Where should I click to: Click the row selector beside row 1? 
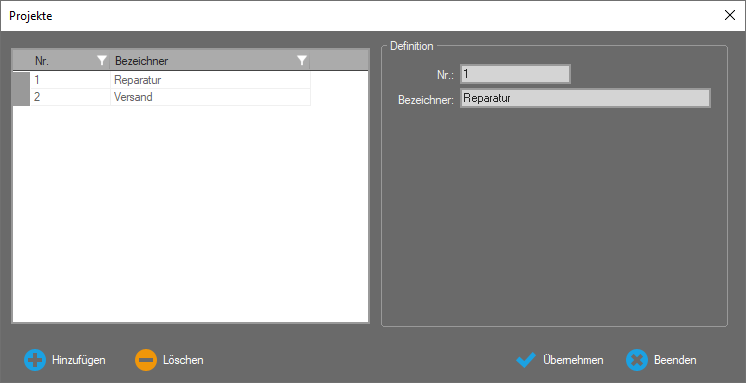point(21,80)
